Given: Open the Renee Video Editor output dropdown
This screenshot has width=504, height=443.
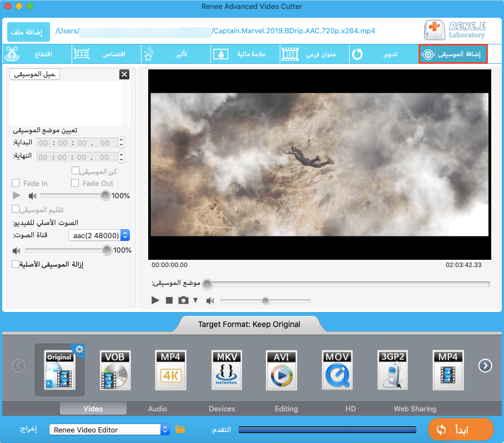Looking at the screenshot, I should pyautogui.click(x=109, y=430).
